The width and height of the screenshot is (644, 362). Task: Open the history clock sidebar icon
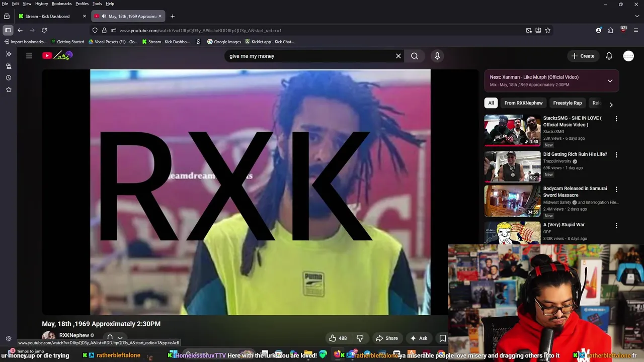coord(9,78)
